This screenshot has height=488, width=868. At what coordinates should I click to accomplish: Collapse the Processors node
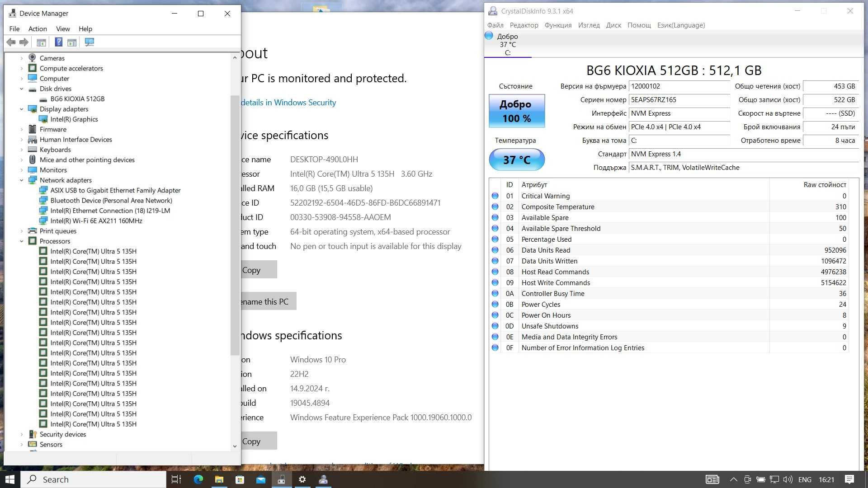[x=21, y=241]
